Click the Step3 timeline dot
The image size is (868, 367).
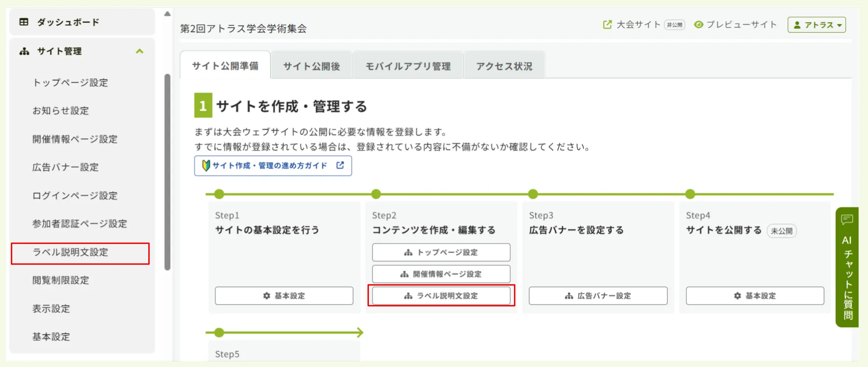533,194
